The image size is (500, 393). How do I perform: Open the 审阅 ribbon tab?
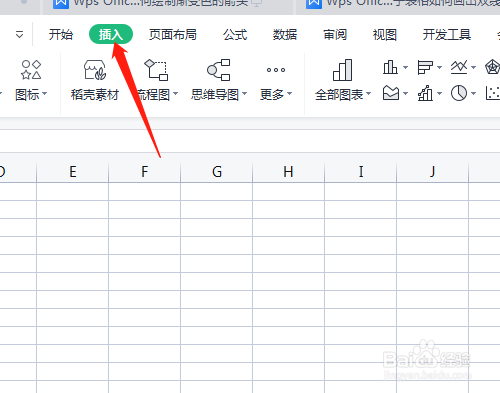[x=335, y=34]
